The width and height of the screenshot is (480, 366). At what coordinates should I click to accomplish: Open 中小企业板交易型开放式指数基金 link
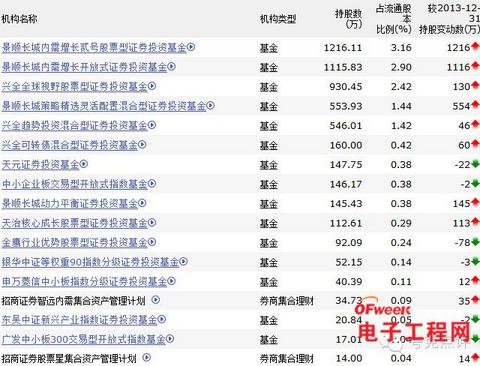point(74,184)
